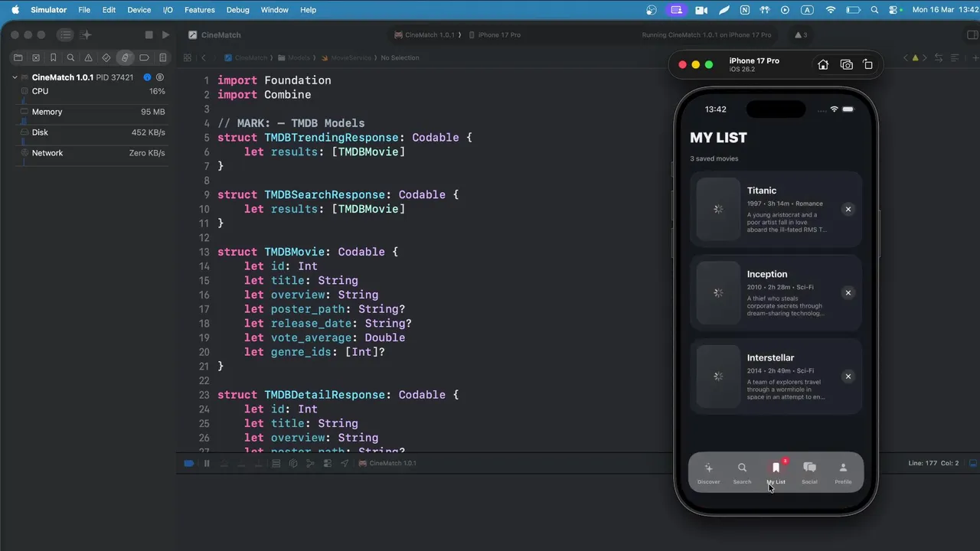Click the Xcode Run button
980x551 pixels.
point(165,35)
